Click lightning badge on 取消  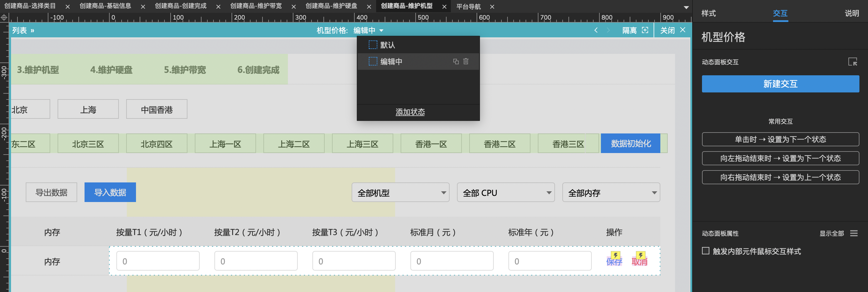pyautogui.click(x=641, y=255)
